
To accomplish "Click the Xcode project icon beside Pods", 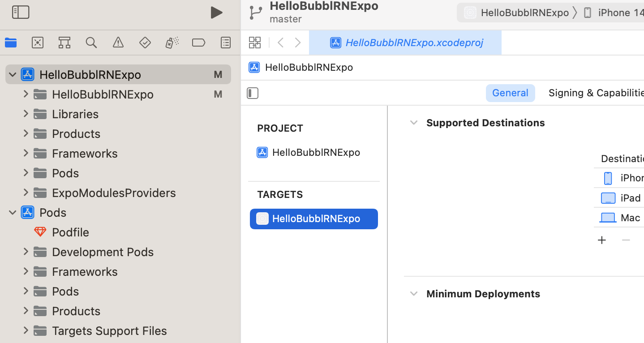I will click(28, 212).
